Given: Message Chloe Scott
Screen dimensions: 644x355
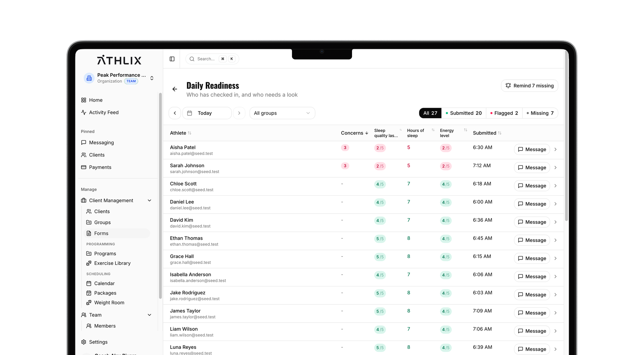Looking at the screenshot, I should click(x=532, y=186).
